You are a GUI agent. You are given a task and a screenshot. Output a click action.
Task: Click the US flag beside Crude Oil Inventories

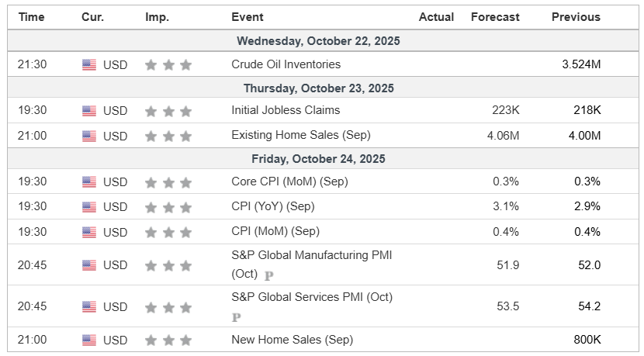pyautogui.click(x=89, y=65)
